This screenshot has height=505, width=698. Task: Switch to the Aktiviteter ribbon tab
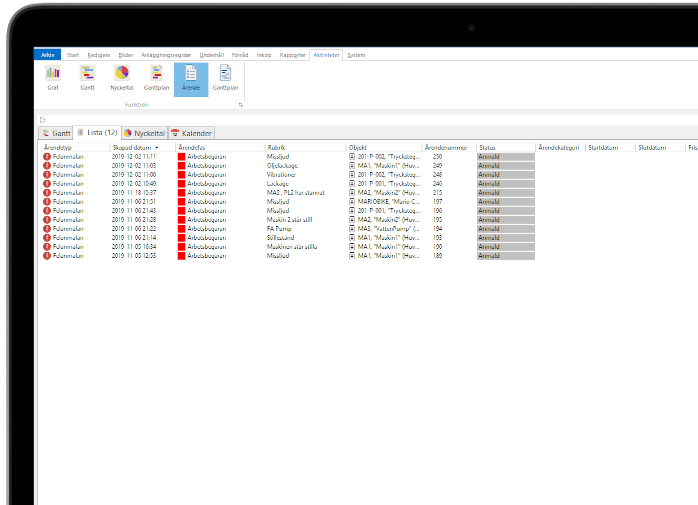click(326, 55)
